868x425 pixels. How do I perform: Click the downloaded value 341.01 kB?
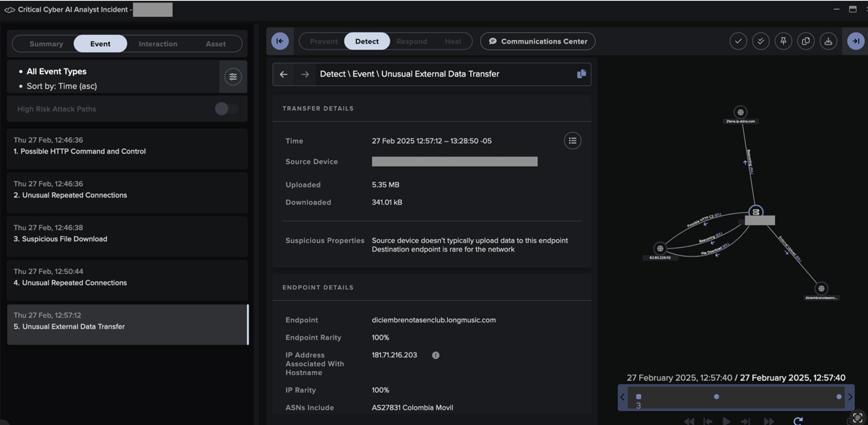(387, 202)
